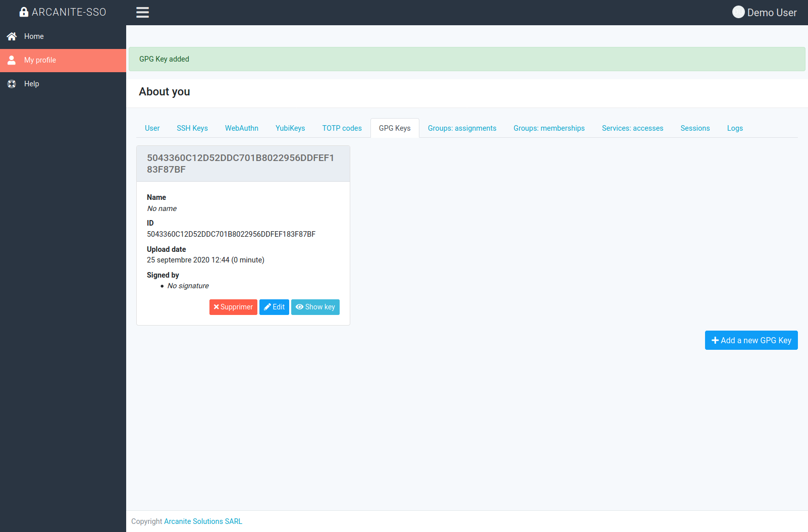
Task: Click the Home house icon in sidebar
Action: coord(12,36)
